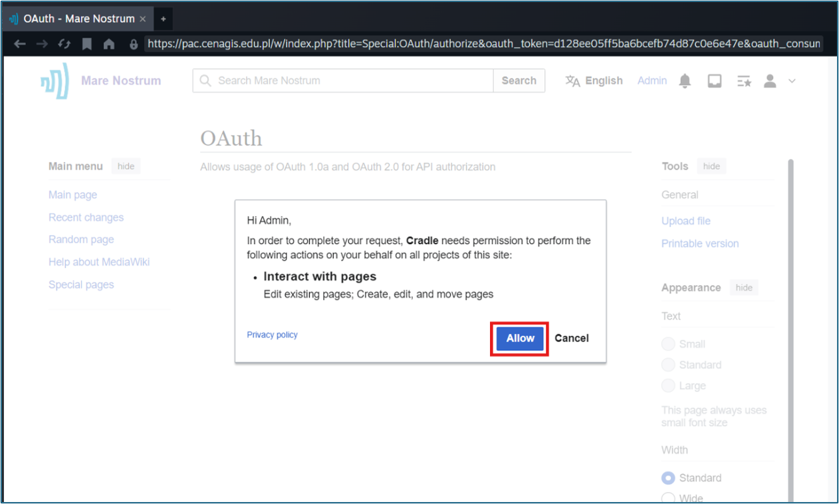Click the browser back arrow
839x504 pixels.
click(x=20, y=44)
